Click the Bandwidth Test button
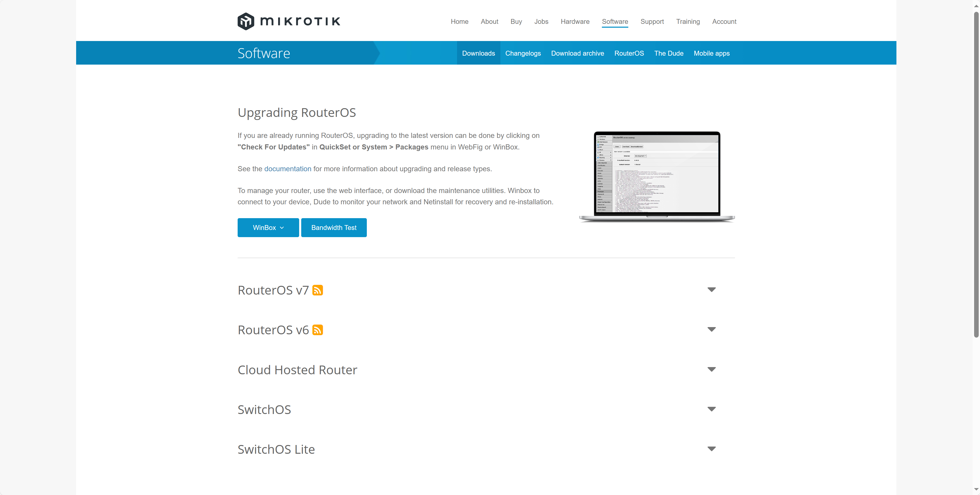 334,228
